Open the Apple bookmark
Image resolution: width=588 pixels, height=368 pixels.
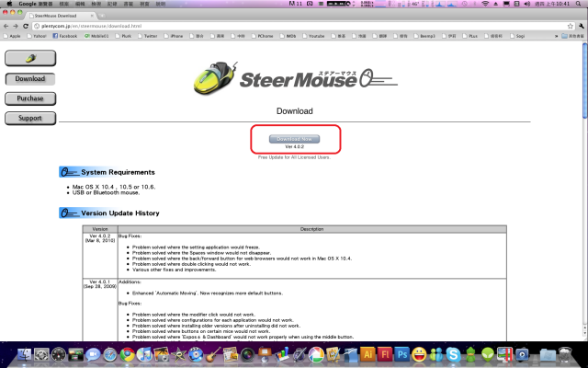pos(12,36)
